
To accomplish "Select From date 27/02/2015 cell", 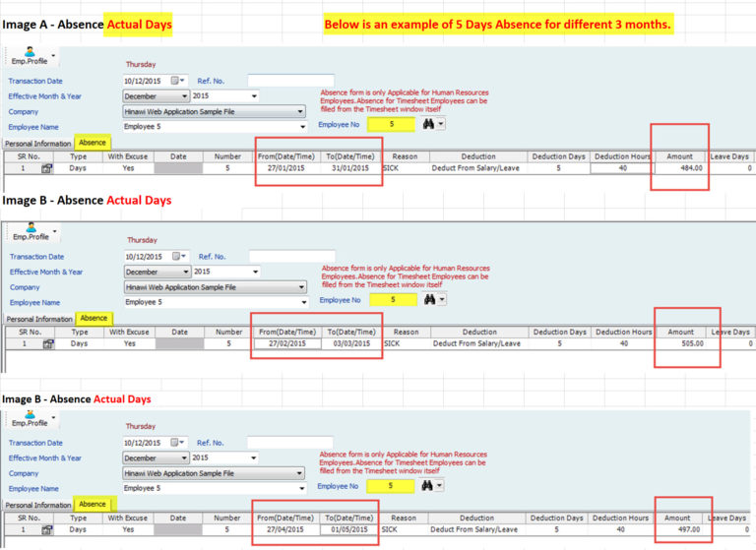I will click(286, 344).
